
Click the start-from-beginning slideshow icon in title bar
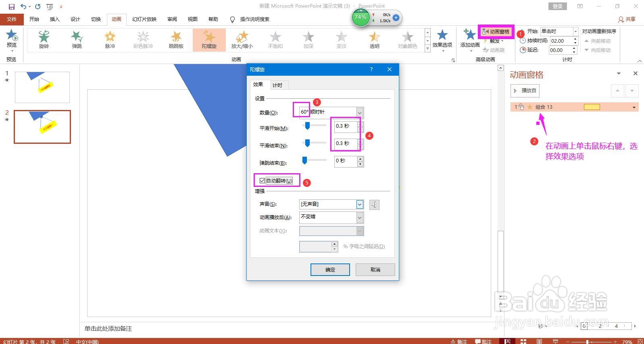click(50, 6)
